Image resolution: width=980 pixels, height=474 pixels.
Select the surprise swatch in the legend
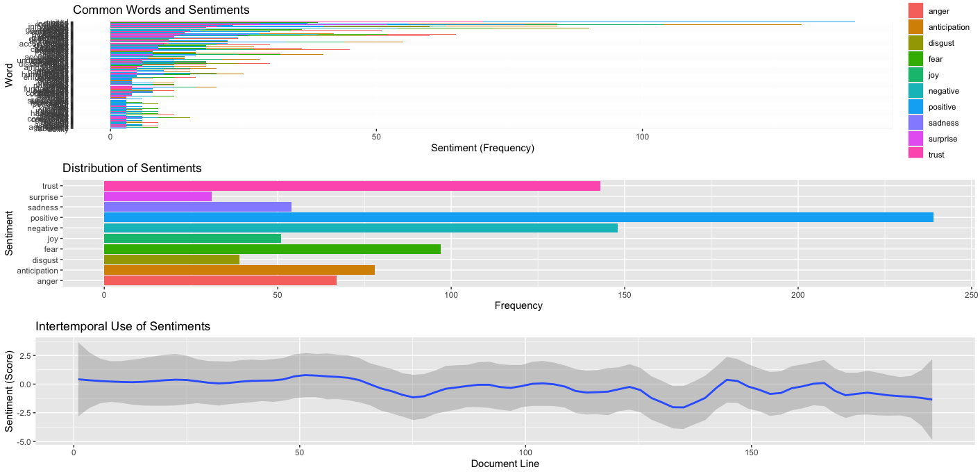click(916, 139)
